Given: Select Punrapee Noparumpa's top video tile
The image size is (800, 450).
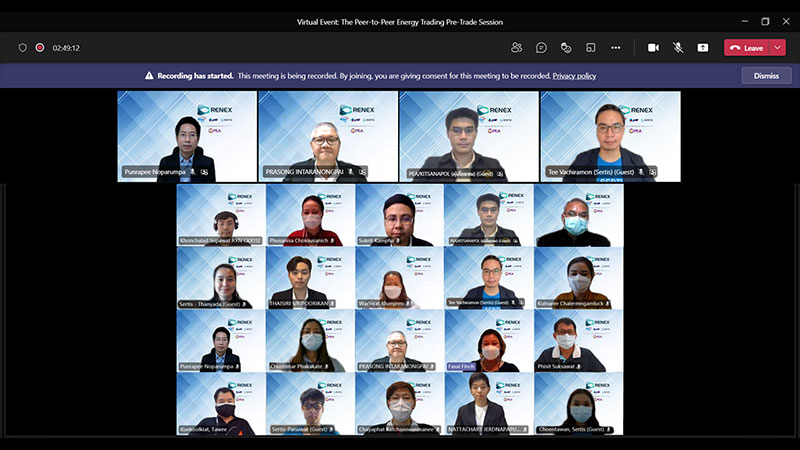Looking at the screenshot, I should tap(187, 136).
